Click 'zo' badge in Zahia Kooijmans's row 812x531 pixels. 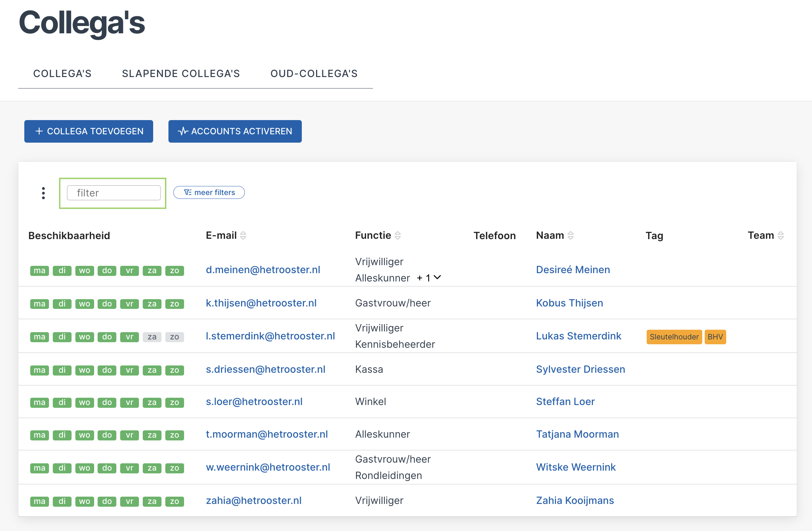pos(175,501)
